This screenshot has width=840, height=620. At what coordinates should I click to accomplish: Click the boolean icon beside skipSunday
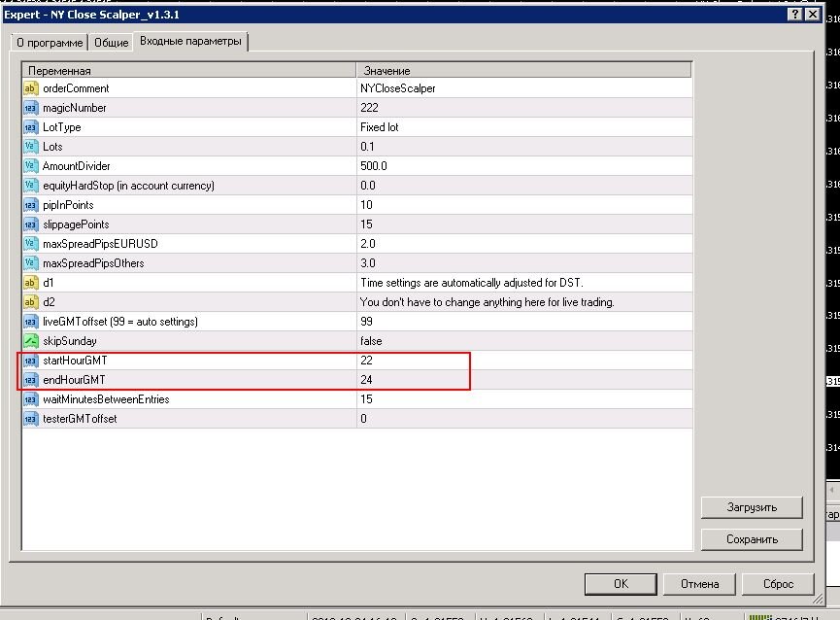click(30, 341)
